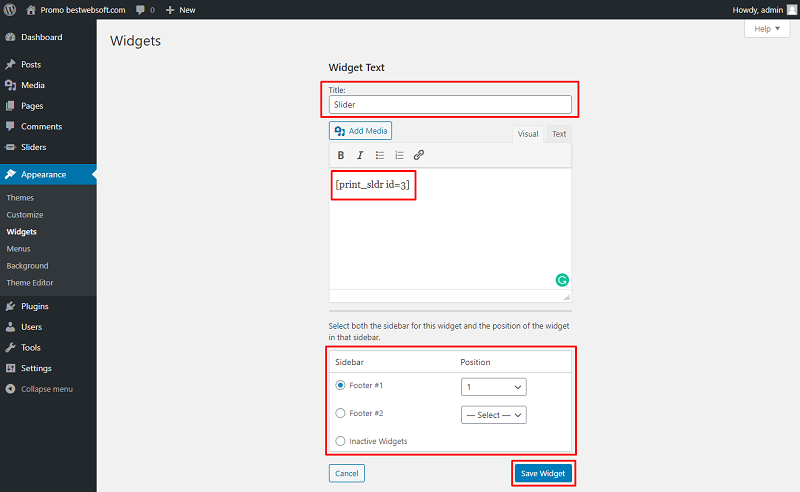The width and height of the screenshot is (800, 492).
Task: Click the Comments icon in sidebar
Action: [x=10, y=126]
